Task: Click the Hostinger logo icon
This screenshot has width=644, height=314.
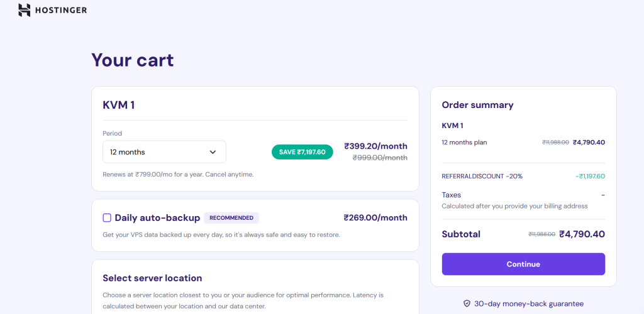Action: 24,10
